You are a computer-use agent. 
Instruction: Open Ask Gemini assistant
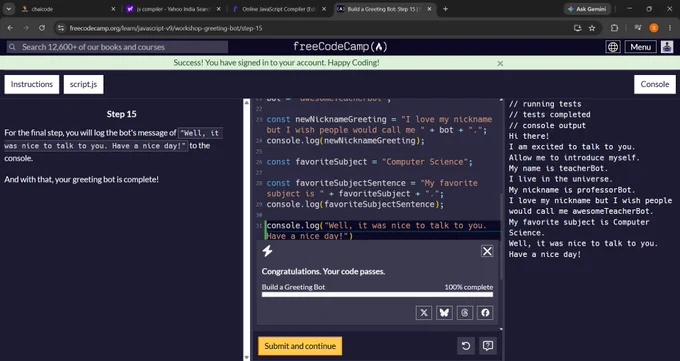(587, 9)
